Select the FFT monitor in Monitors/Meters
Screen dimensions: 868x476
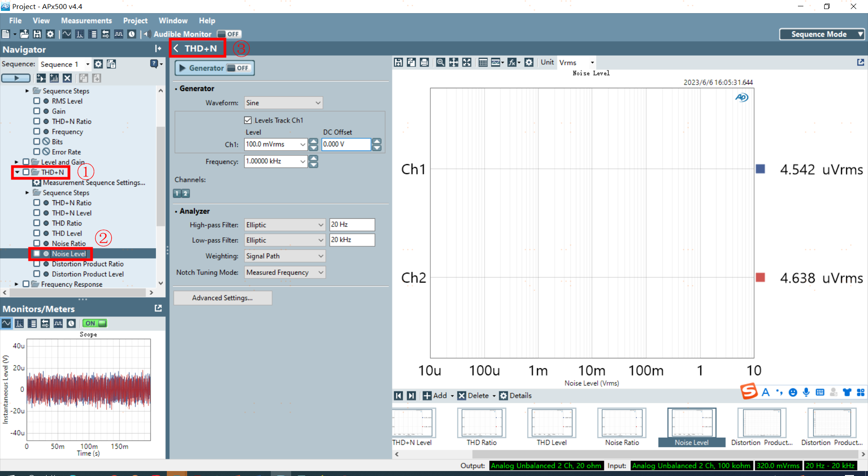[19, 323]
